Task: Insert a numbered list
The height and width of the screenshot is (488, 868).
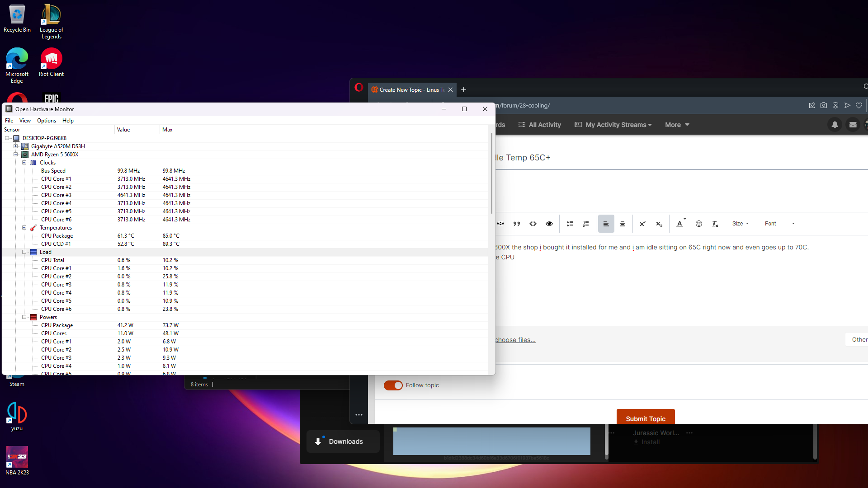Action: pyautogui.click(x=586, y=224)
